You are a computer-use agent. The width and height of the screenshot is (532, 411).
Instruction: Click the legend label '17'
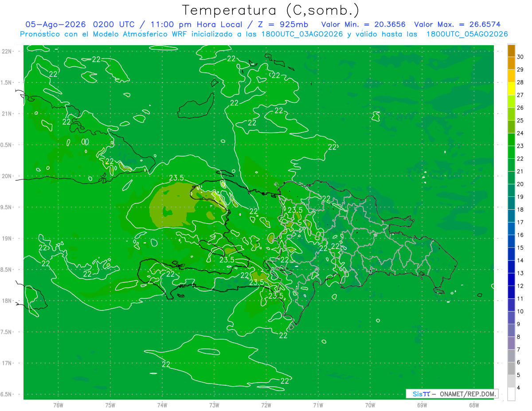tap(520, 222)
